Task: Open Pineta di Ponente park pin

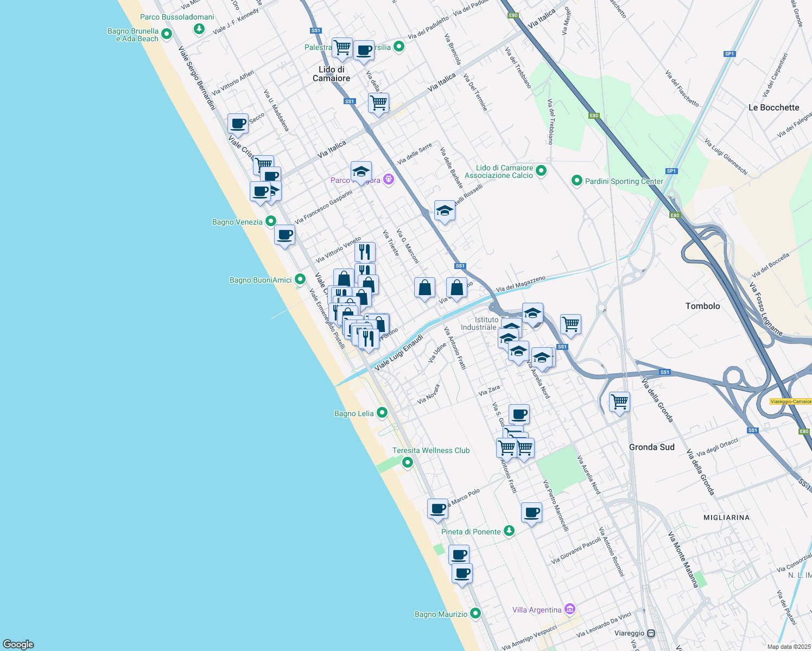Action: point(509,531)
